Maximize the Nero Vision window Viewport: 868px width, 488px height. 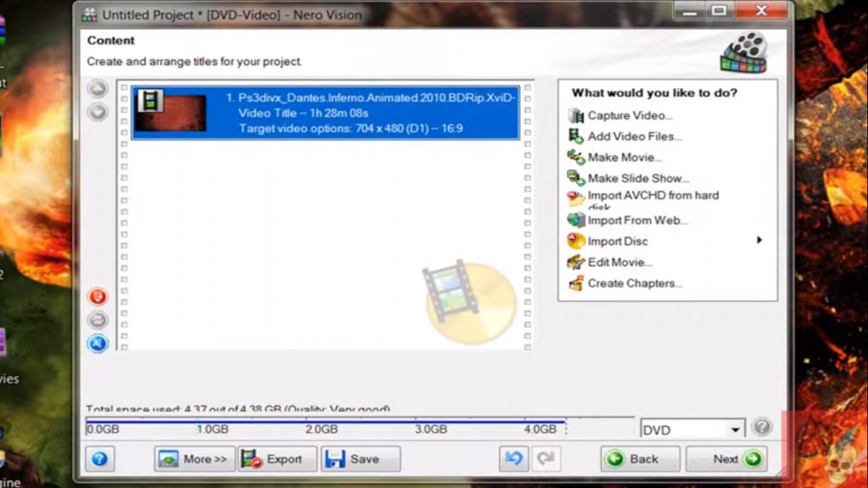pyautogui.click(x=719, y=11)
